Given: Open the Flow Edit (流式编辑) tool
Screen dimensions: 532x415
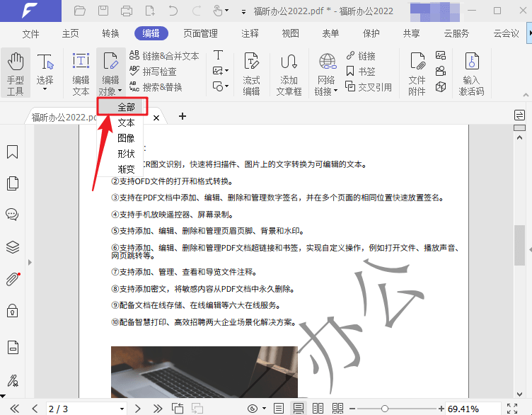Looking at the screenshot, I should (251, 72).
